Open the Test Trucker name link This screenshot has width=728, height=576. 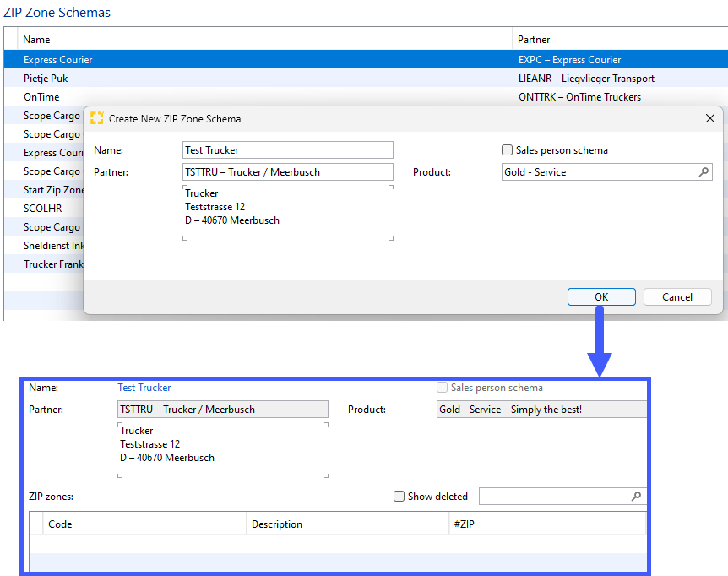tap(144, 388)
